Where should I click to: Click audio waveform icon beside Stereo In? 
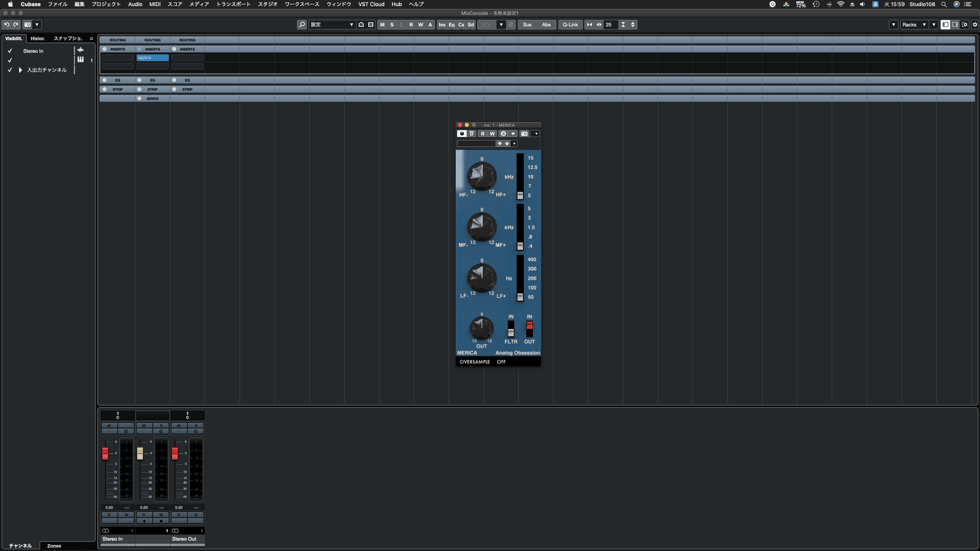tap(80, 50)
